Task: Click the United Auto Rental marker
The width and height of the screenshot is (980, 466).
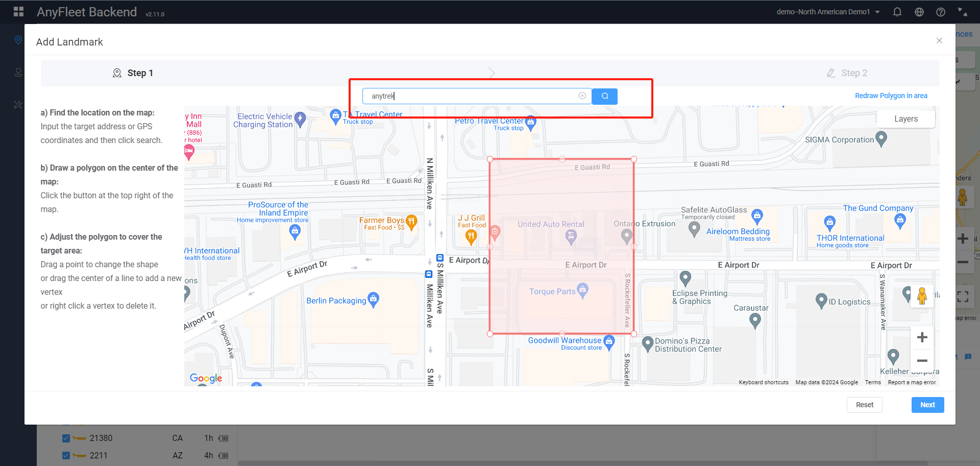Action: [x=571, y=236]
